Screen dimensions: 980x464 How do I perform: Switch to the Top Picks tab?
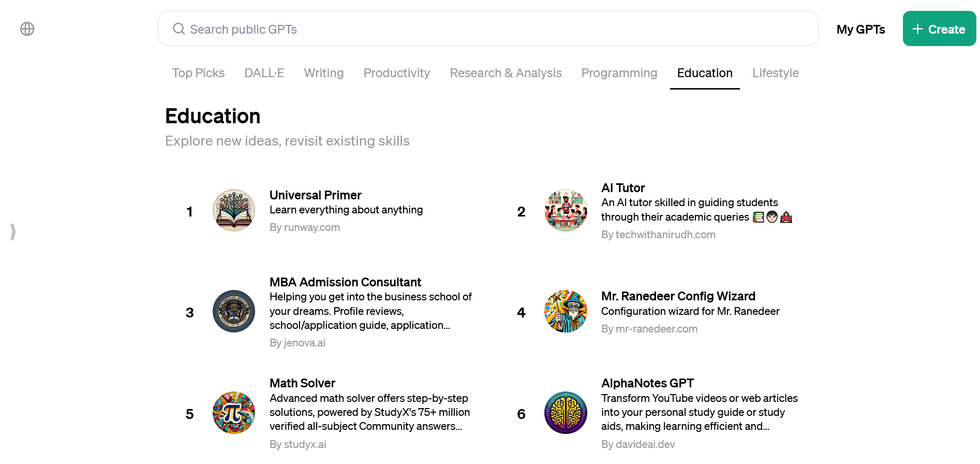click(198, 73)
